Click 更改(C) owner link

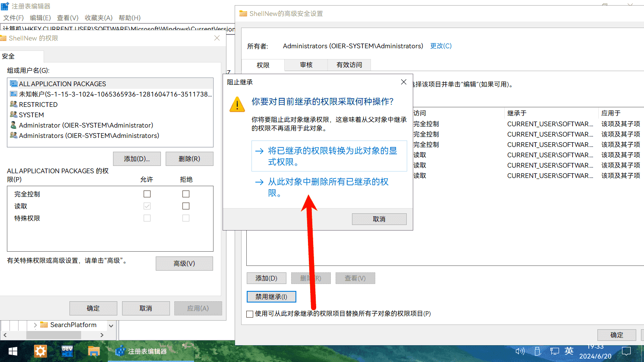[x=440, y=46]
